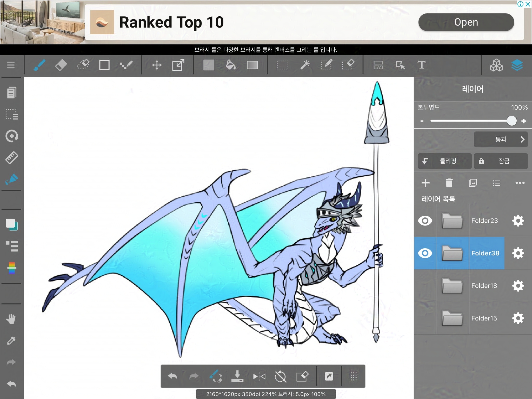Open the Materials cube panel
This screenshot has height=399, width=532.
click(496, 65)
